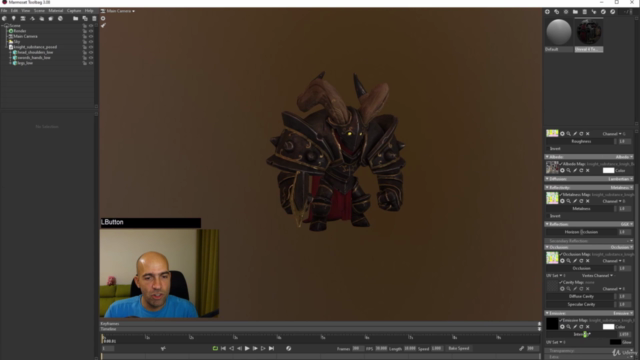Click the material folder icon
This screenshot has width=640, height=360.
click(x=575, y=12)
